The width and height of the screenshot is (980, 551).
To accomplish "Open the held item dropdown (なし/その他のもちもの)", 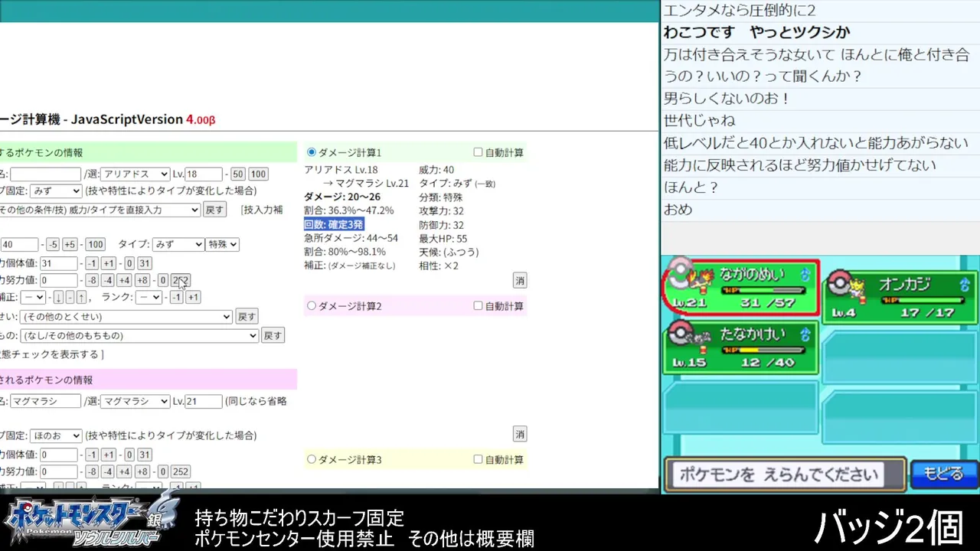I will click(139, 335).
